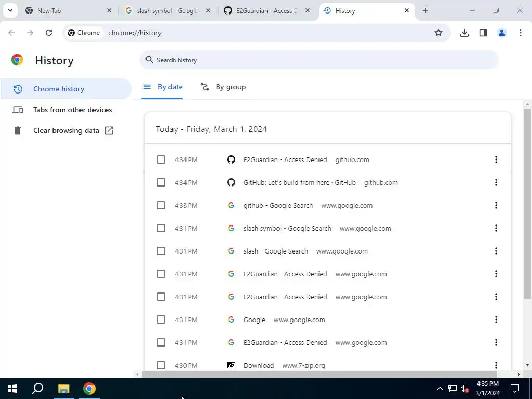Close the E2Guardian tab

(x=308, y=10)
